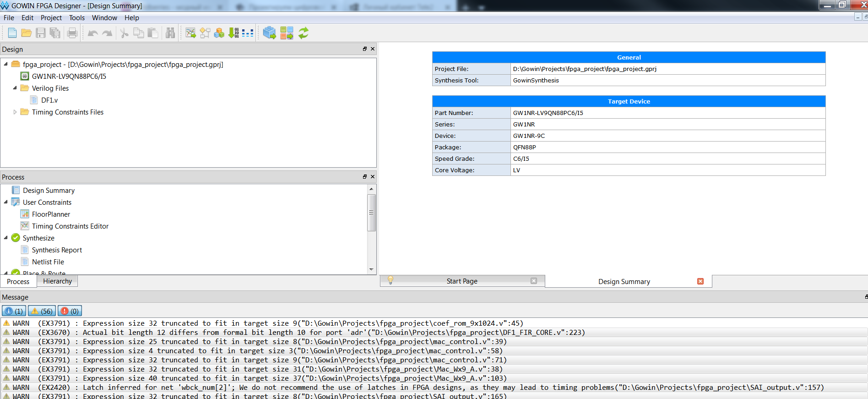Toggle the warning messages filter (56)
The image size is (868, 399).
[x=42, y=311]
